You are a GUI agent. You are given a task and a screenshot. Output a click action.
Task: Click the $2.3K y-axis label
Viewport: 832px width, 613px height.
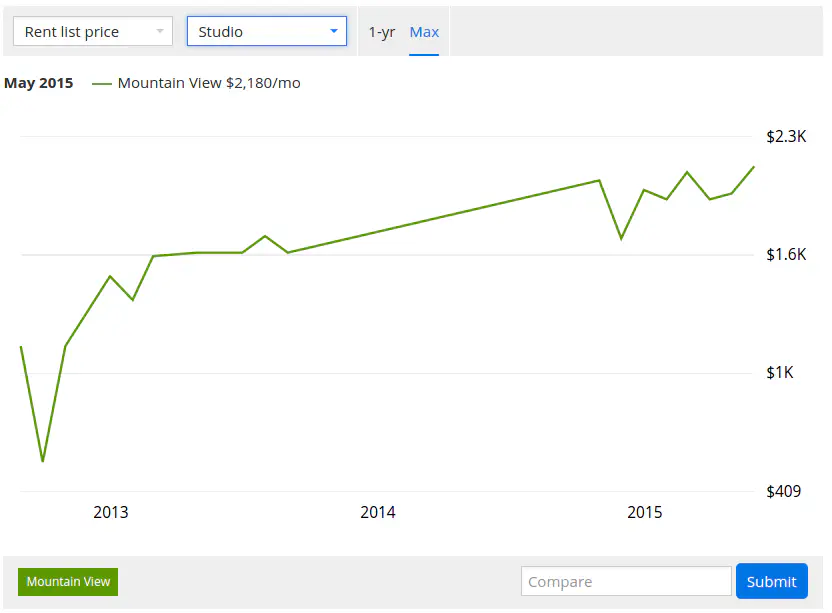click(x=785, y=137)
